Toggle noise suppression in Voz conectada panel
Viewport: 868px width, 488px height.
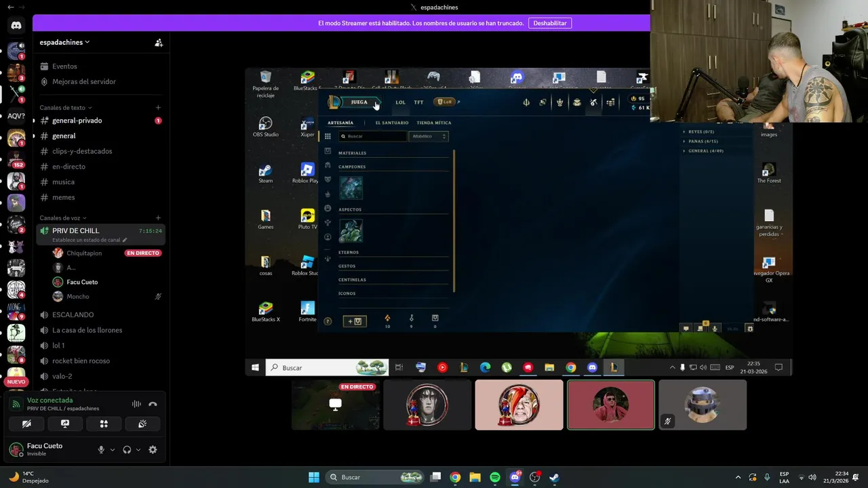(x=136, y=404)
